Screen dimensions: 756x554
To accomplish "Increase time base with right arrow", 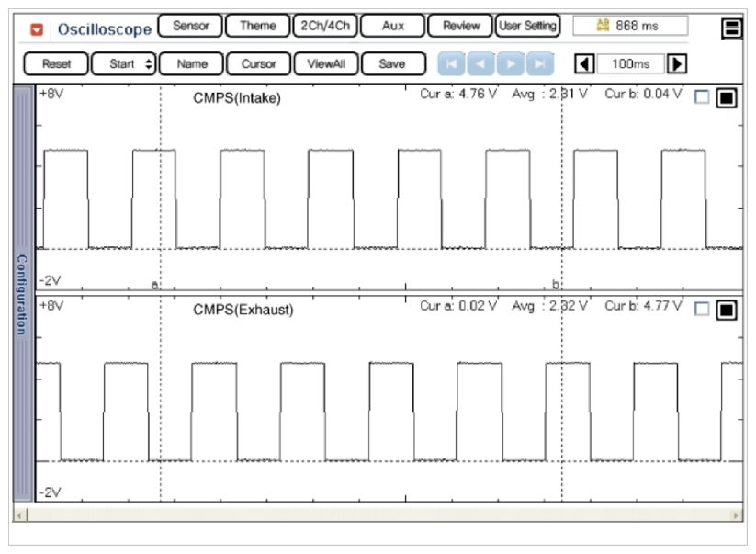I will 677,64.
